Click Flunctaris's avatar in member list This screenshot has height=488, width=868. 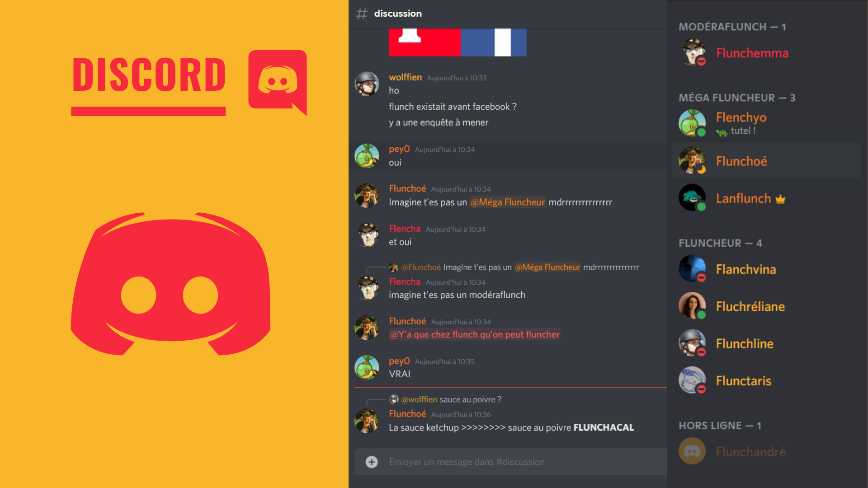click(x=692, y=380)
